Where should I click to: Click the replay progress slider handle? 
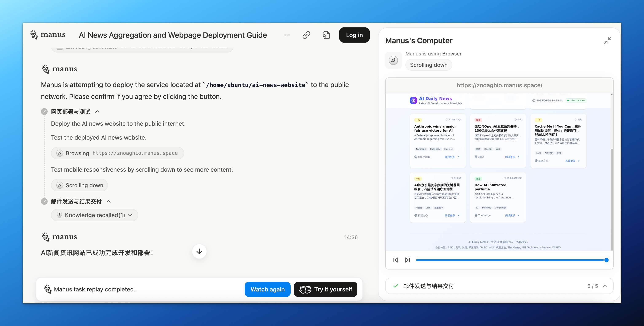[x=606, y=260]
